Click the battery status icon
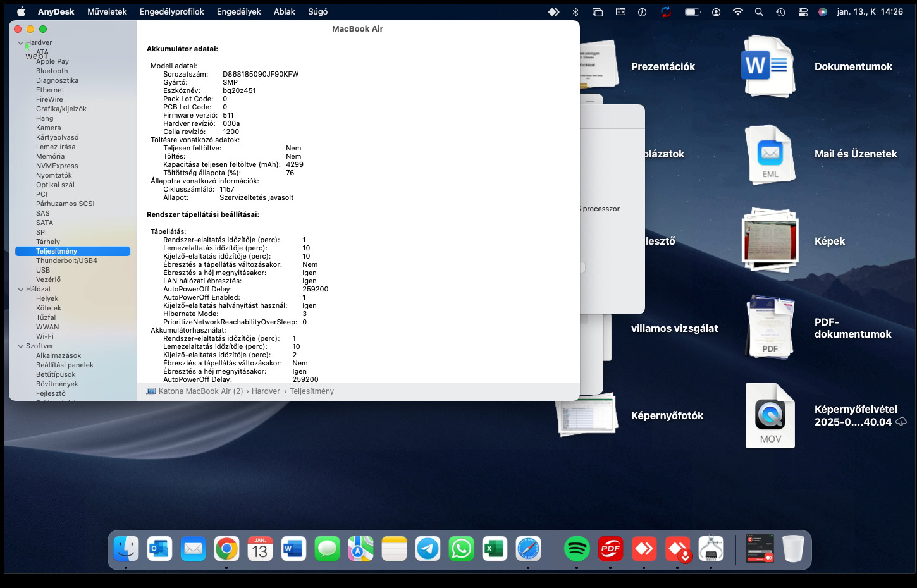The height and width of the screenshot is (588, 917). [x=693, y=12]
